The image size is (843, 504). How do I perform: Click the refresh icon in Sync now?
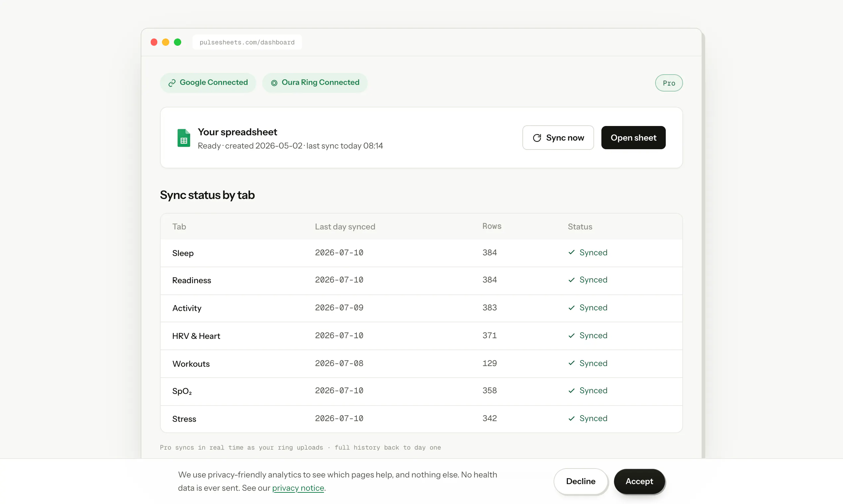click(x=537, y=138)
